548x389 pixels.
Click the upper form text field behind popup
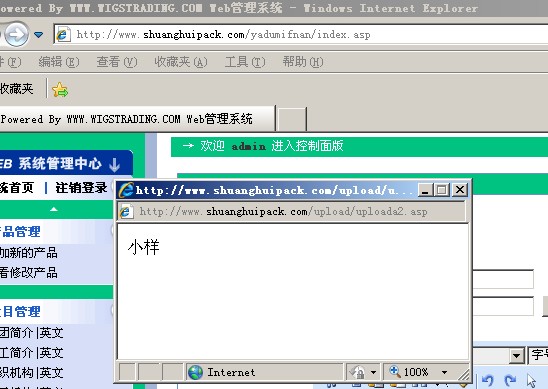(503, 279)
